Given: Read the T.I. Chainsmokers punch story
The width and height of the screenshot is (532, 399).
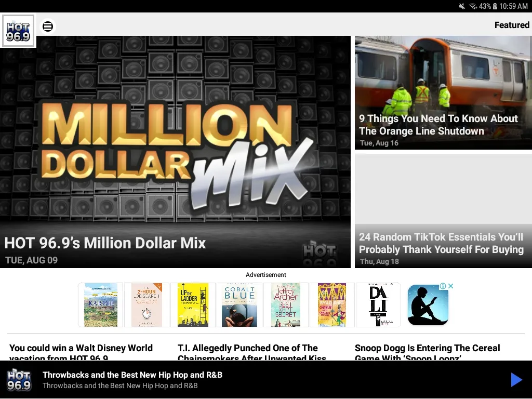Looking at the screenshot, I should (x=252, y=352).
